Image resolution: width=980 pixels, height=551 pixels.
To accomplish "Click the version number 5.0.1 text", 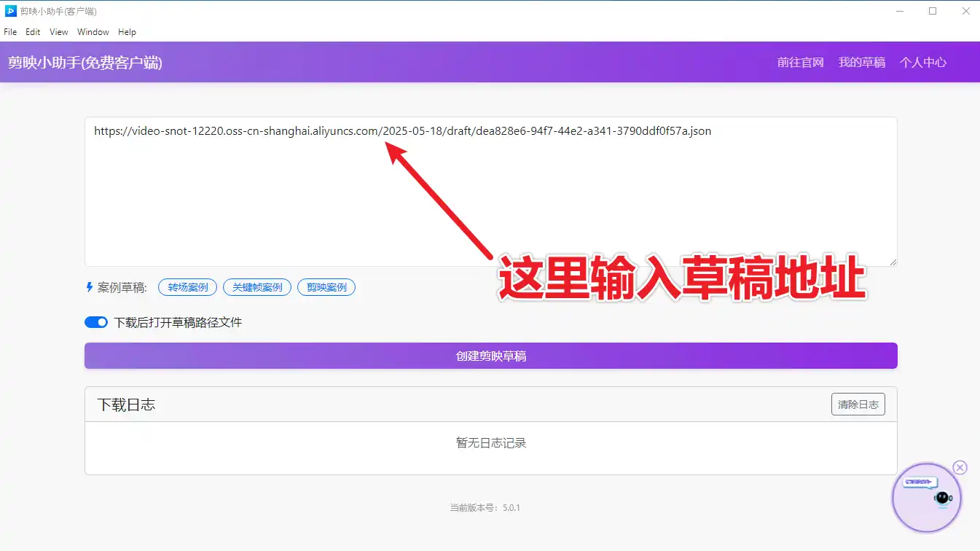I will point(511,507).
